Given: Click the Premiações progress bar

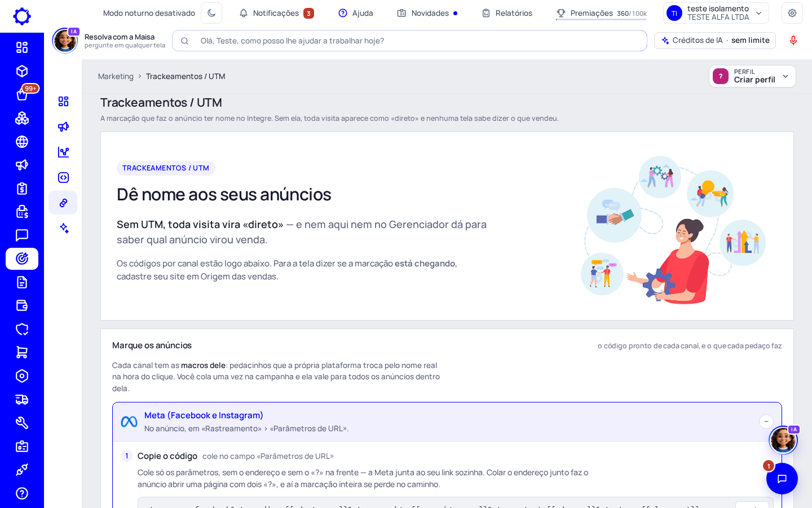Looking at the screenshot, I should pos(601,20).
